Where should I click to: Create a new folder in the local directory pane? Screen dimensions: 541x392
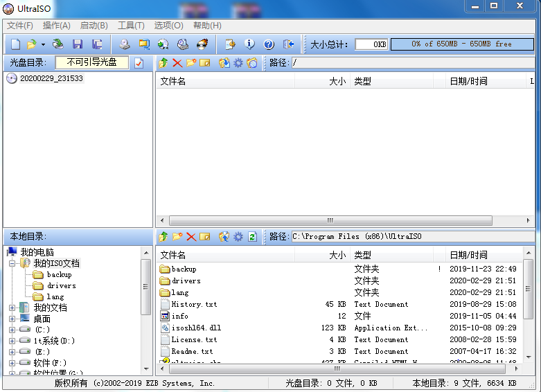(x=177, y=237)
